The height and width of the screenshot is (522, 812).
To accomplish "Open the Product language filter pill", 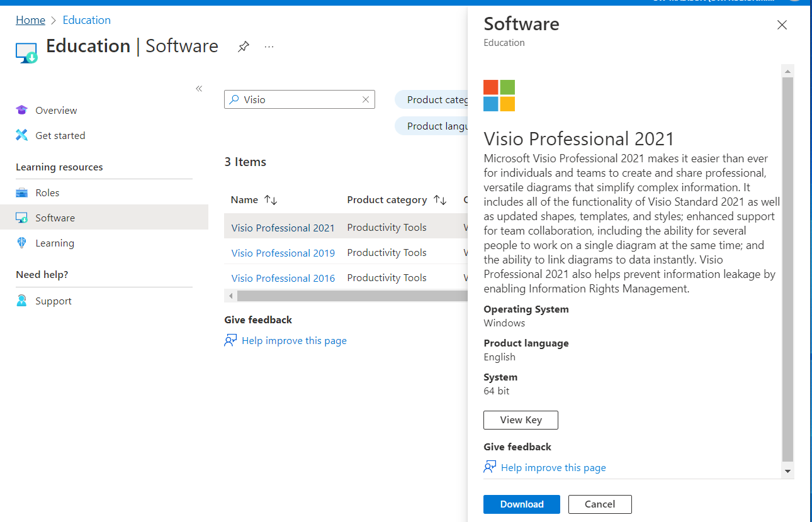I will [431, 126].
